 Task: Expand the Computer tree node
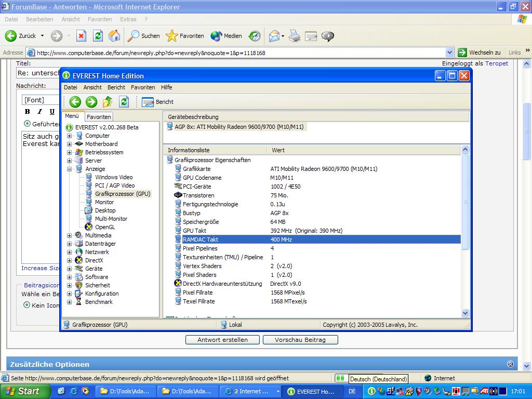click(x=69, y=136)
